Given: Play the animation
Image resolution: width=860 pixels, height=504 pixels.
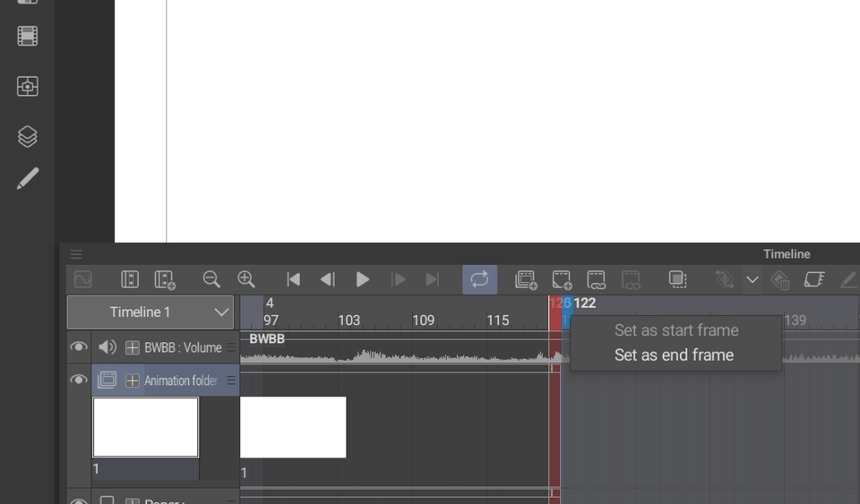Looking at the screenshot, I should (363, 279).
